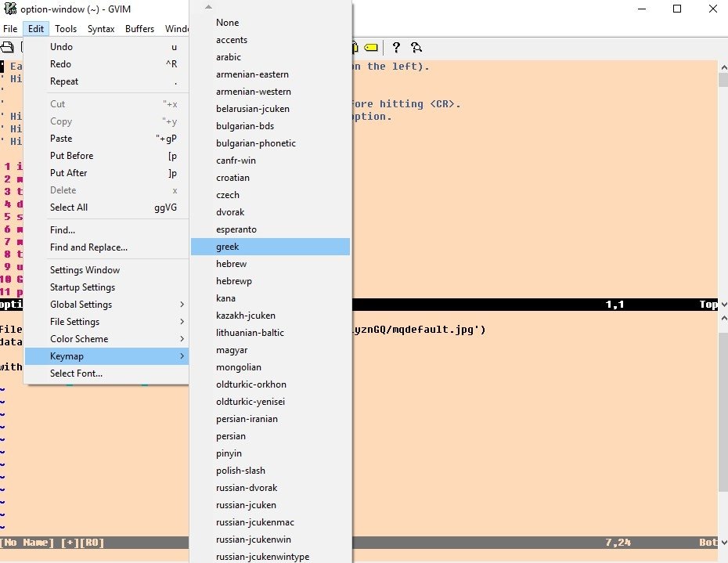Image resolution: width=728 pixels, height=563 pixels.
Task: Select accents keymap
Action: 270,40
